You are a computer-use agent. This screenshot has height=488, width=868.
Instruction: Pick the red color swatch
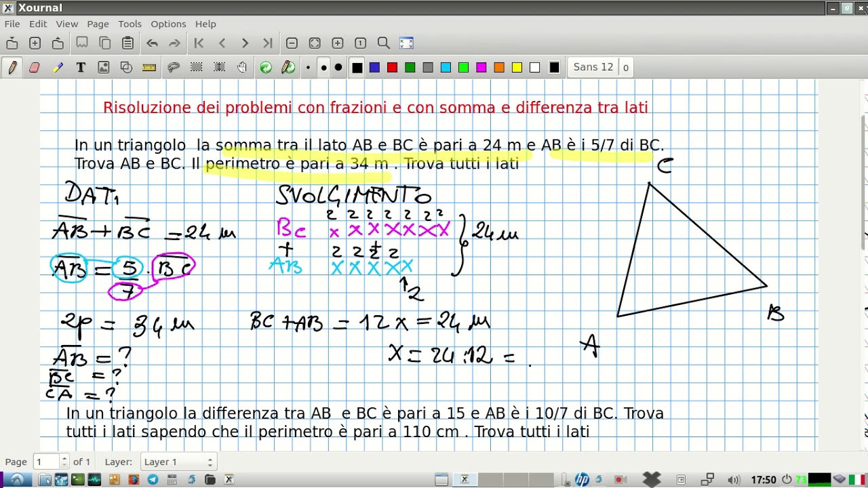[x=392, y=67]
